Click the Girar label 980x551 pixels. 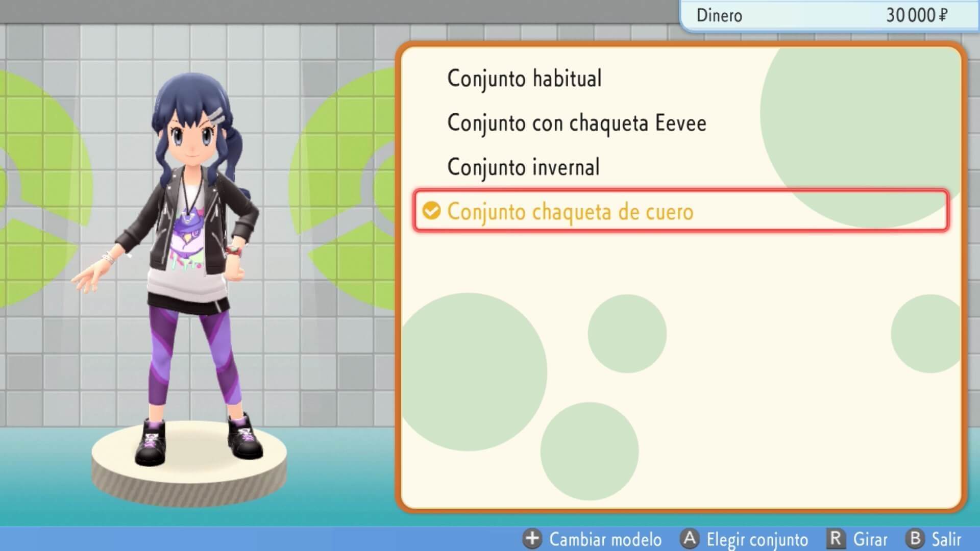click(870, 539)
